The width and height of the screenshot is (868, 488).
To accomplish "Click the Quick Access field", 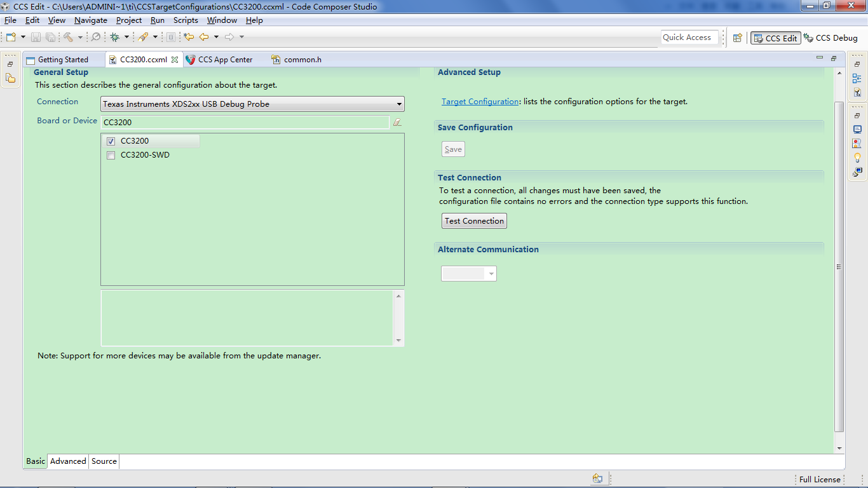I will [689, 37].
